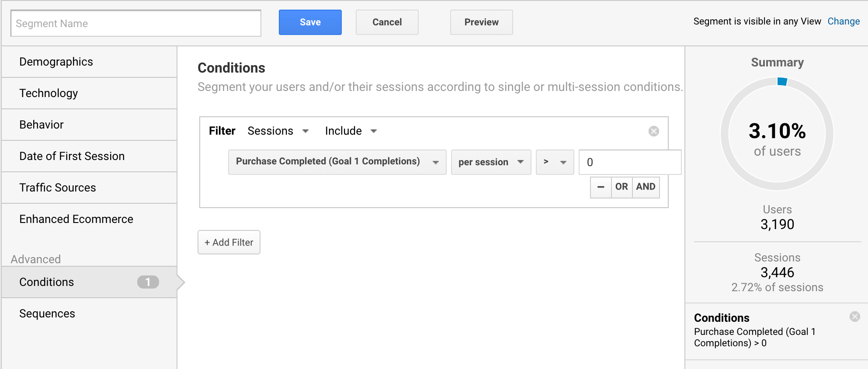
Task: Remove the Sessions filter with X icon
Action: click(x=653, y=131)
